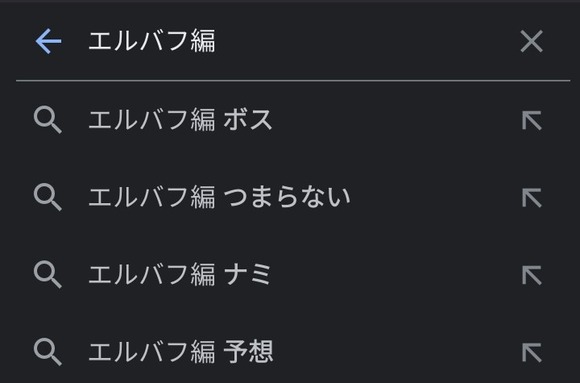580x383 pixels.
Task: Clear the search text with X
Action: (532, 41)
